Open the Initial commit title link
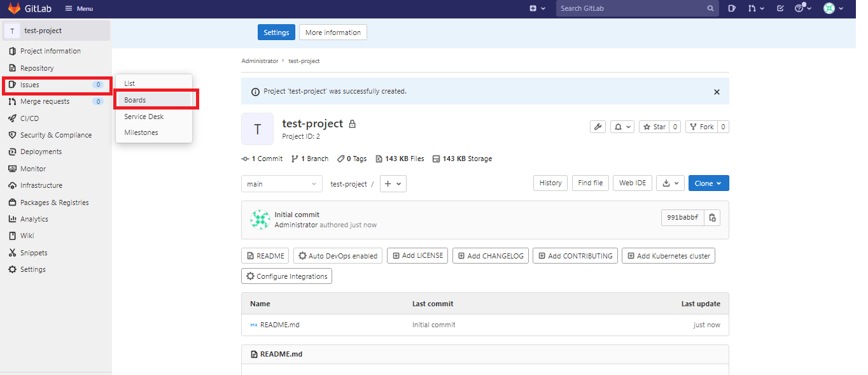 click(297, 215)
